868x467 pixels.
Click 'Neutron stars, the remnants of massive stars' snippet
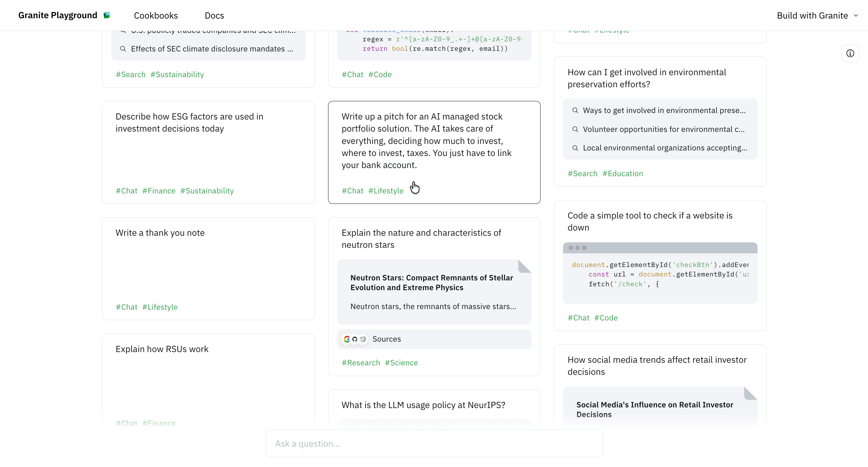coord(433,306)
